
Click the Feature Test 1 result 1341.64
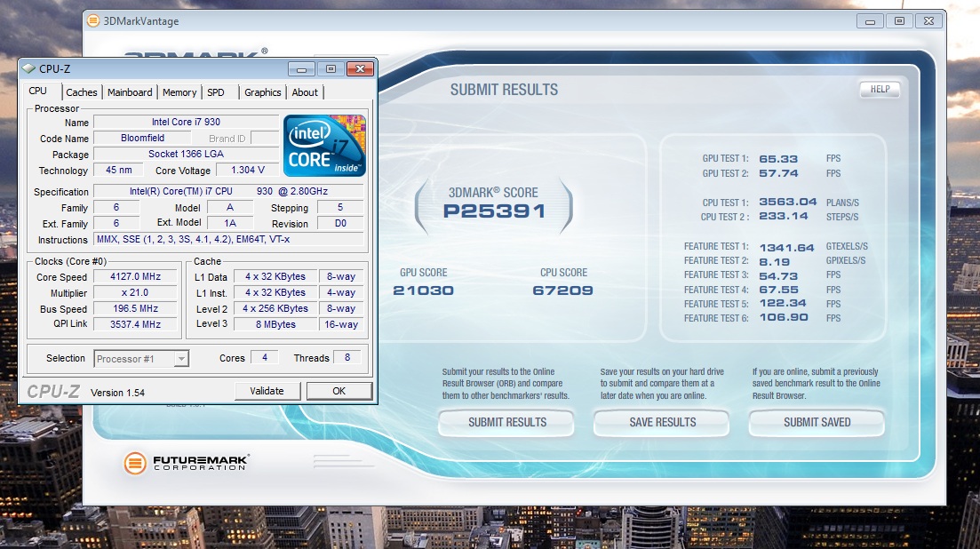coord(786,248)
